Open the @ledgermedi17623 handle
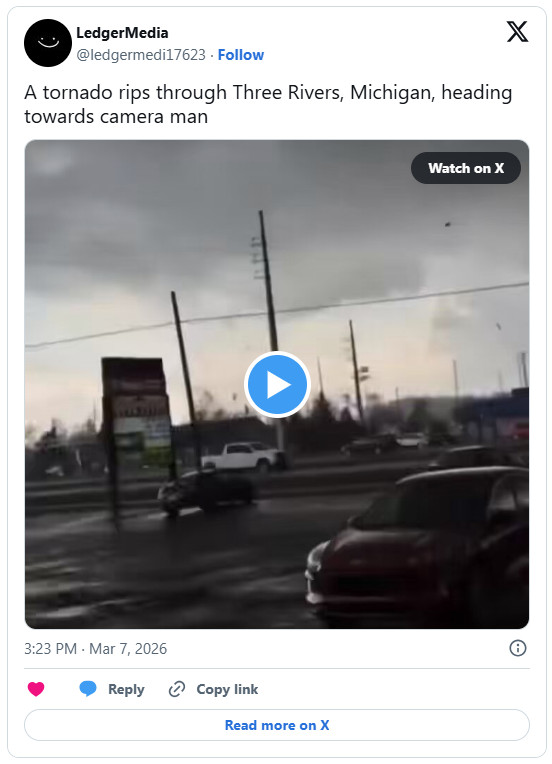 (141, 55)
